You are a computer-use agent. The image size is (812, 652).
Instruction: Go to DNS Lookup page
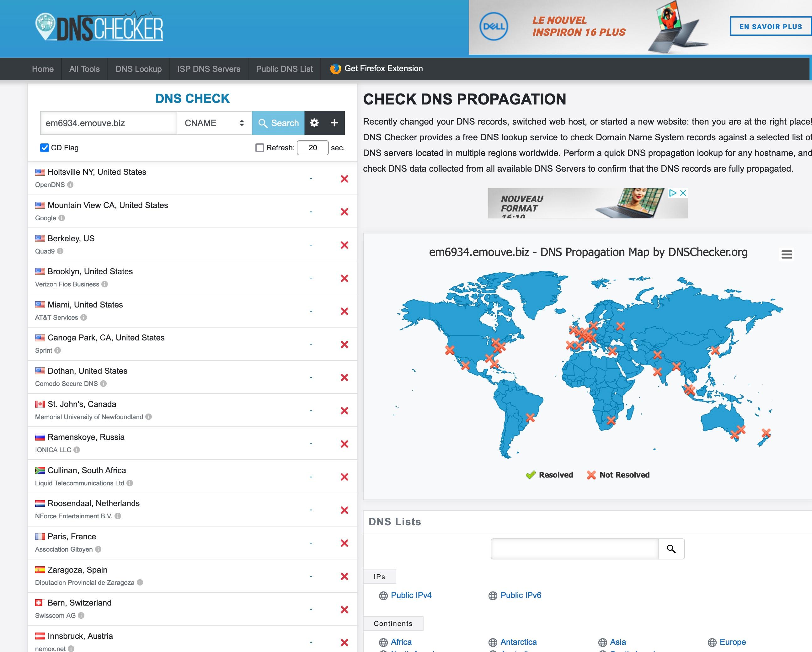[139, 69]
